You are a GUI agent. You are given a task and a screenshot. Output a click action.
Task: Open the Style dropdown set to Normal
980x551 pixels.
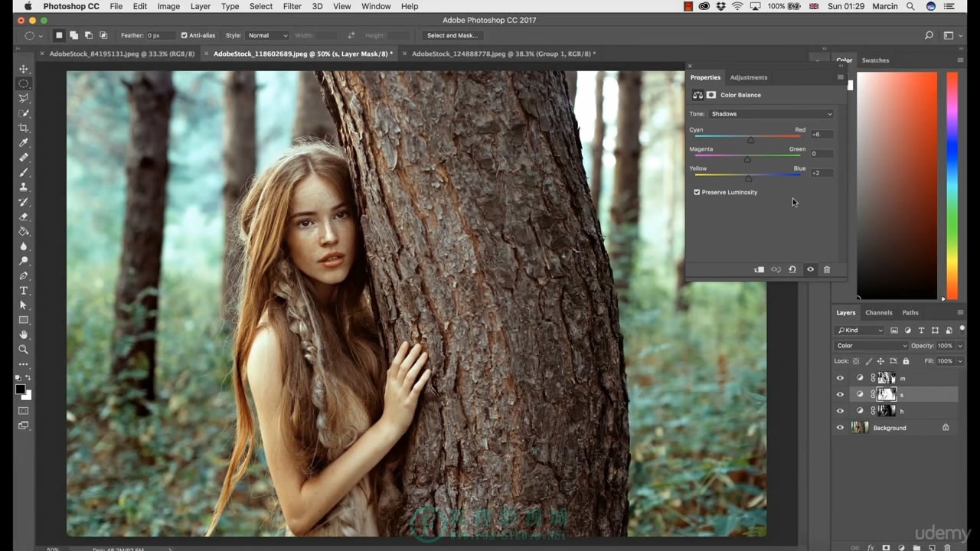click(267, 35)
